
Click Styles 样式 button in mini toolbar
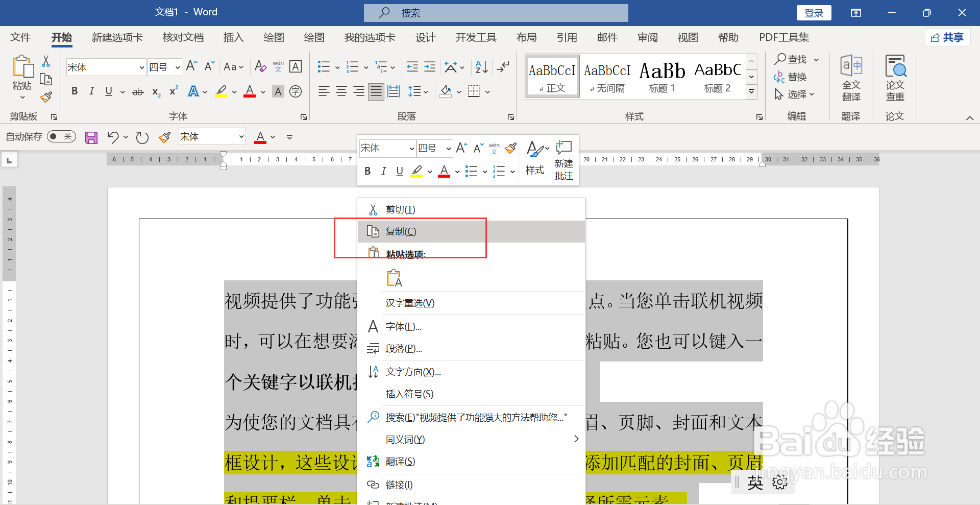coord(535,159)
